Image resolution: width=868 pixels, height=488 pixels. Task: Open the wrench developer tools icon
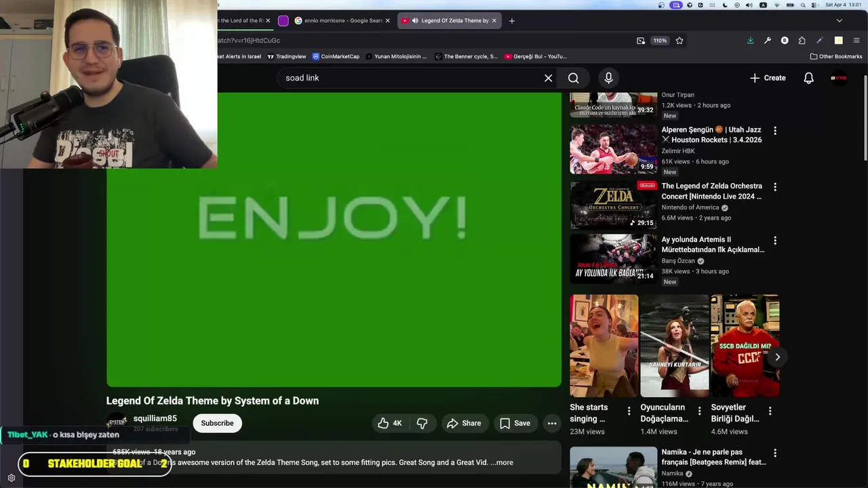768,41
